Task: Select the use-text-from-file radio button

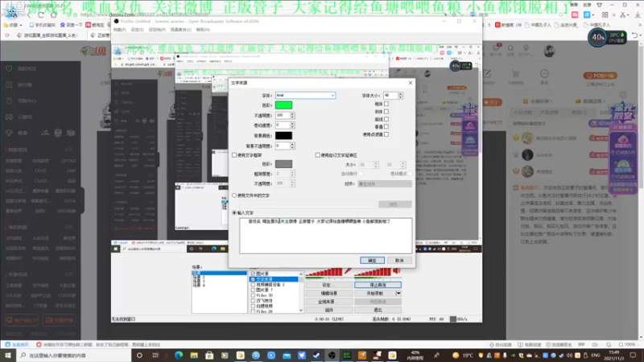Action: coord(234,195)
